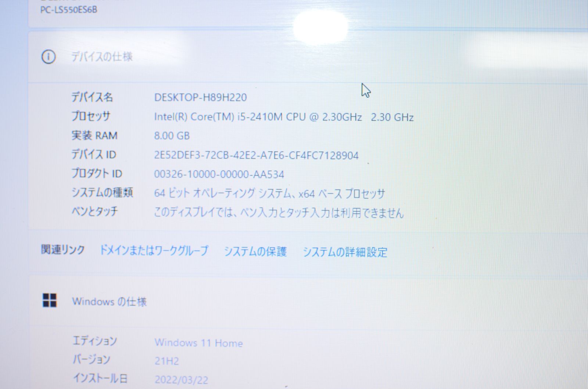This screenshot has height=389, width=588.
Task: Click the ペンとタッチ label
Action: 95,211
